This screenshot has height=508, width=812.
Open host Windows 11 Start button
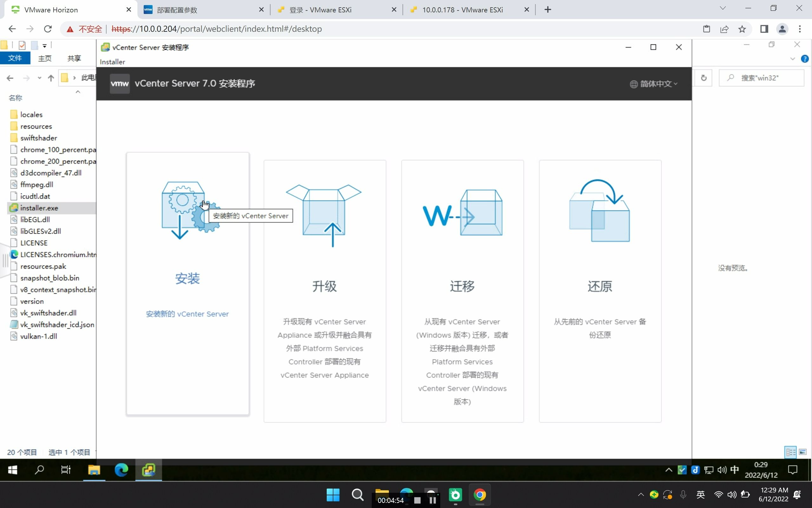pos(333,495)
